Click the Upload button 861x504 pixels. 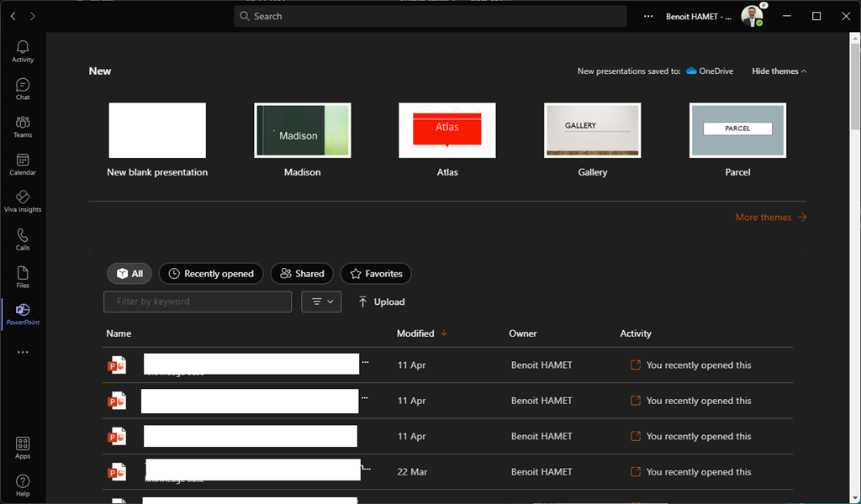click(x=381, y=302)
